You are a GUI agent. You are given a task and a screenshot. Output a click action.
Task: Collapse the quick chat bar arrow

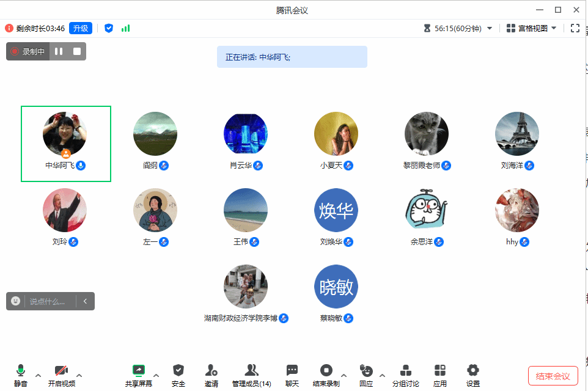85,301
